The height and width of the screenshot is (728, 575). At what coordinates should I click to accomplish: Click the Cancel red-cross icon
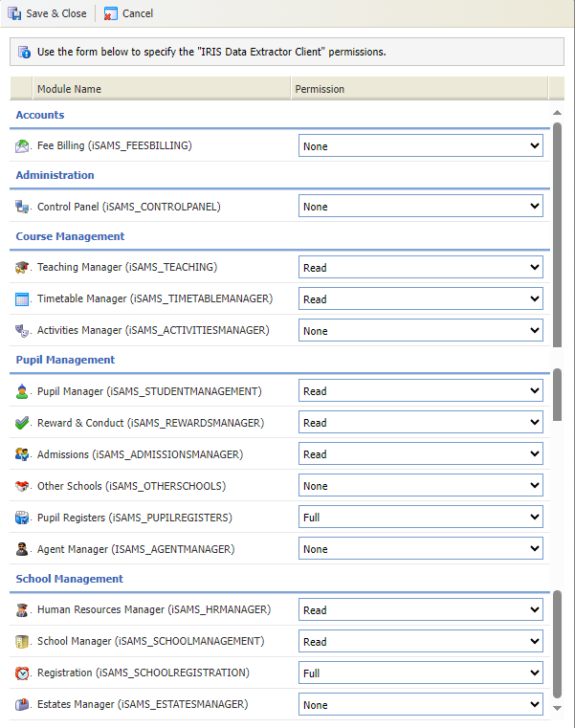tap(110, 14)
